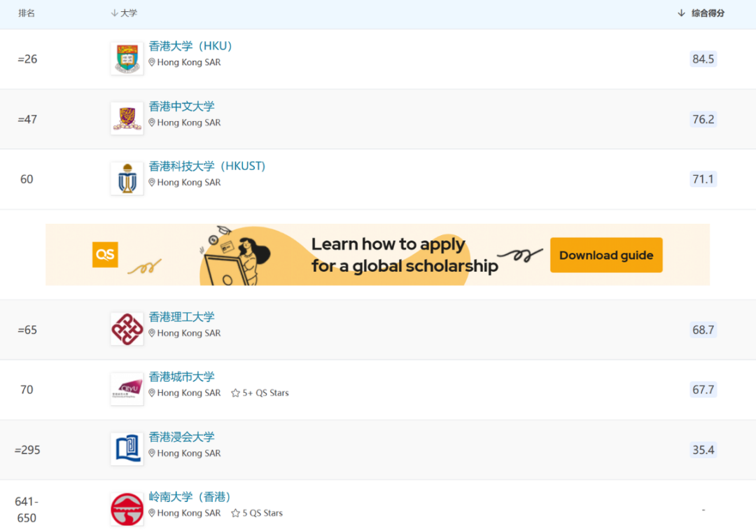
Task: Click the star icon beside 5+ QS Stars
Action: (235, 393)
